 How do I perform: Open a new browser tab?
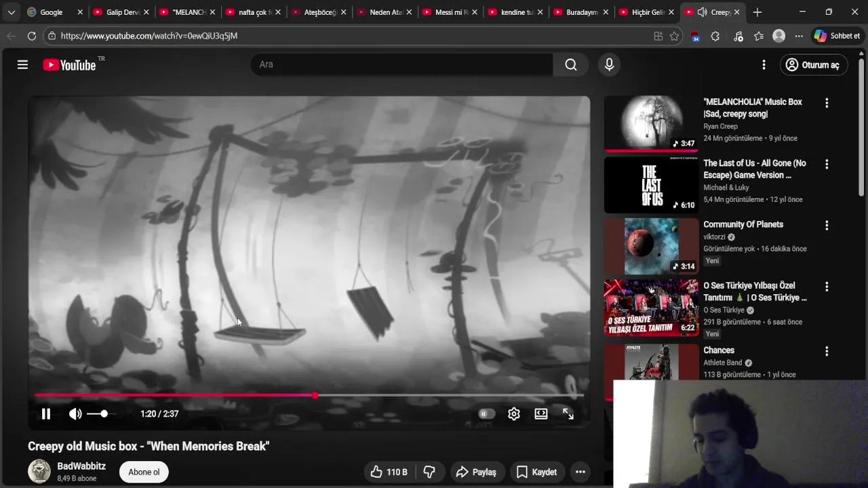pyautogui.click(x=757, y=12)
